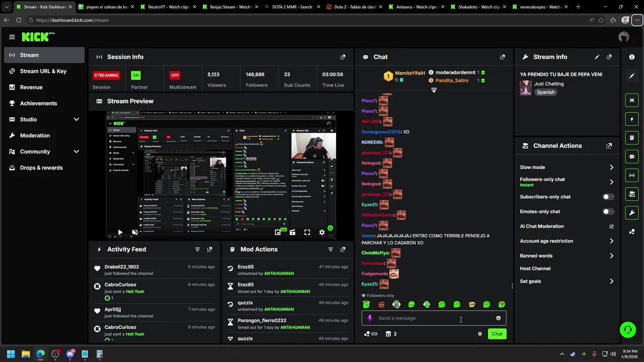Viewport: 644px width, 362px height.
Task: Open AI Chat Moderation external link icon
Action: [x=611, y=226]
